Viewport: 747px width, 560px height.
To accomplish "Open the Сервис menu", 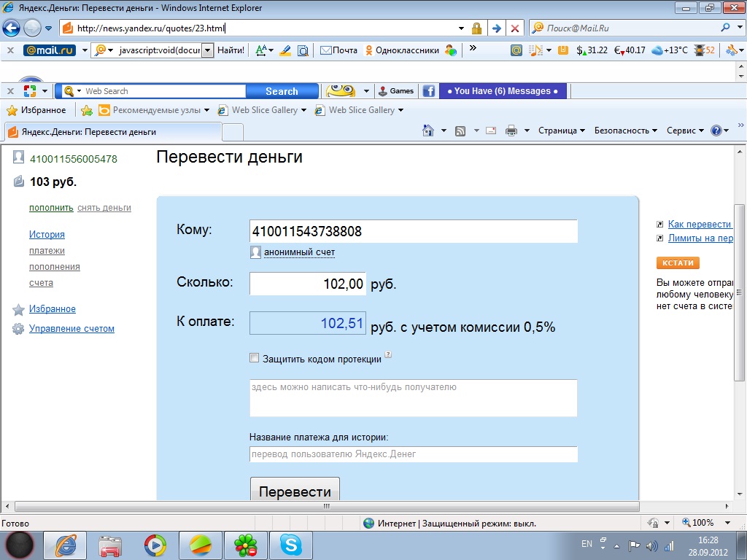I will tap(685, 131).
